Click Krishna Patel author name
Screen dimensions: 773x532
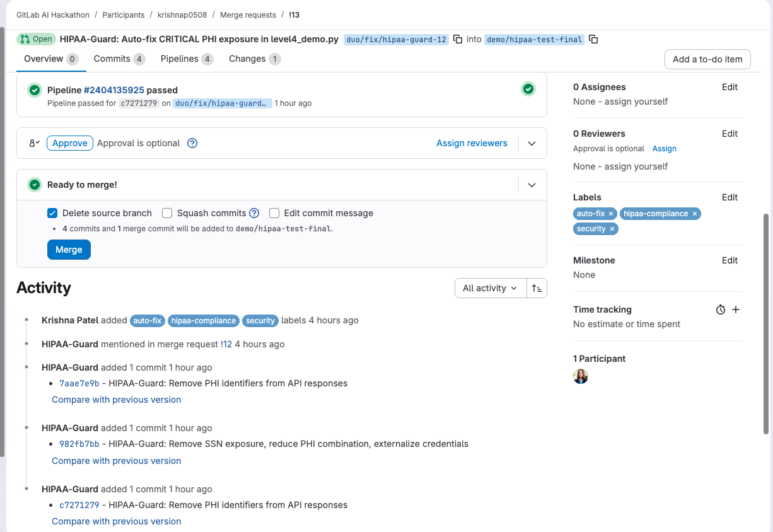point(70,320)
